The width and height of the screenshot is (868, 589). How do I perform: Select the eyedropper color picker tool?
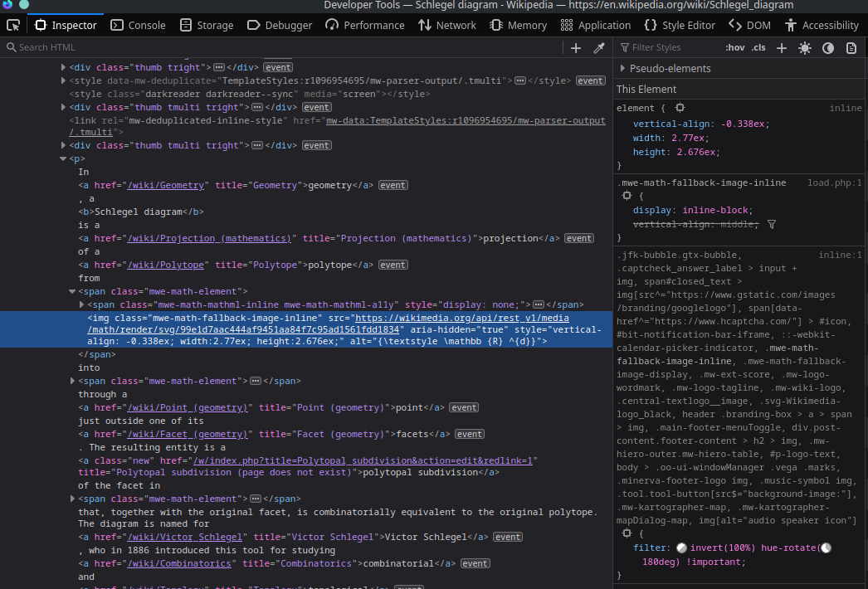tap(599, 47)
